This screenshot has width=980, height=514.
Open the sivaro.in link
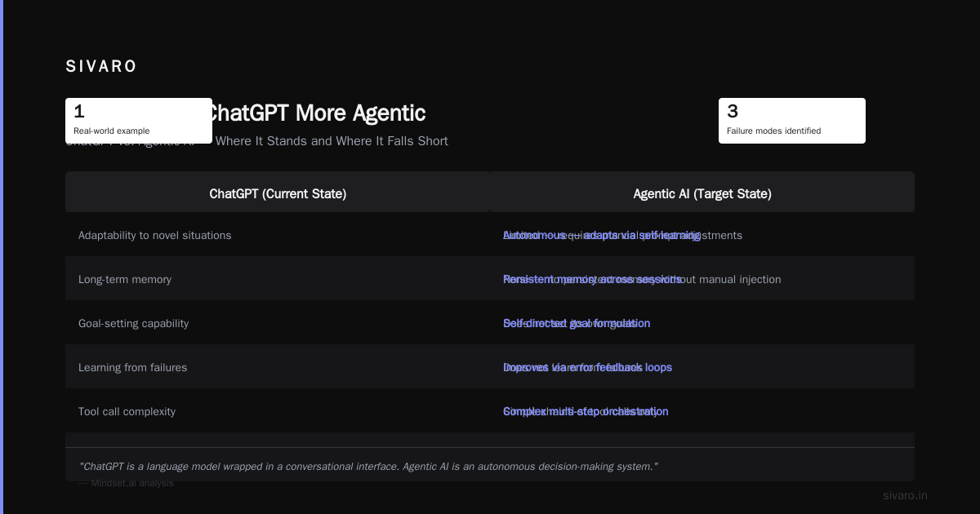(x=905, y=495)
